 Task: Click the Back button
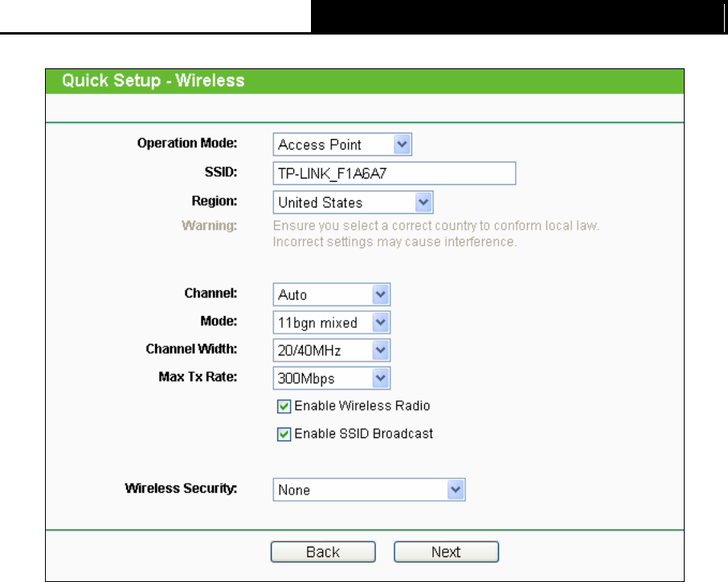pyautogui.click(x=323, y=551)
